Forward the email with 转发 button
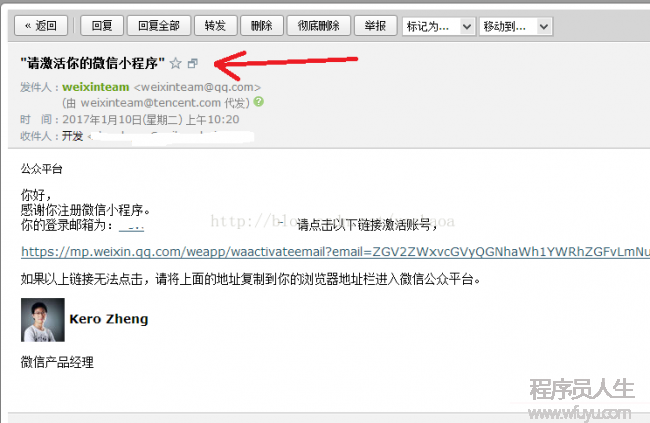The width and height of the screenshot is (650, 423). click(216, 26)
